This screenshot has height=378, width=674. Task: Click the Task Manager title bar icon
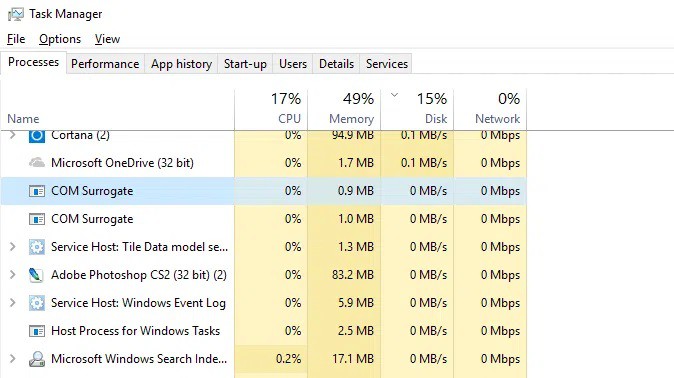16,14
